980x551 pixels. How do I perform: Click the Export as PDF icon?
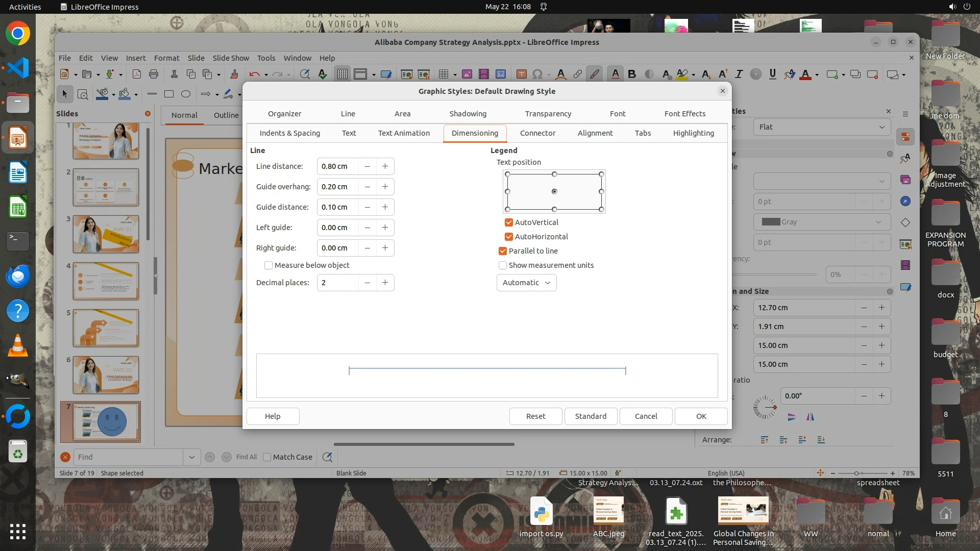tap(137, 74)
